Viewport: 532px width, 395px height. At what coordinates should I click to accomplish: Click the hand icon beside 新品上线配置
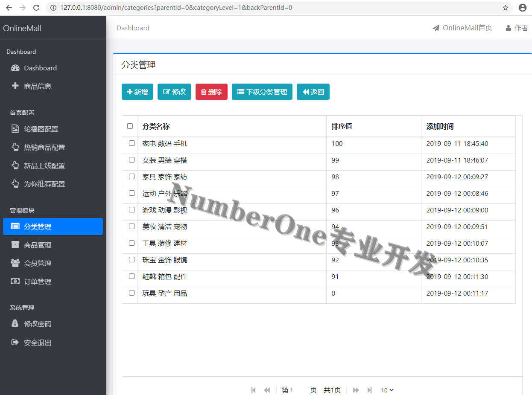[15, 166]
